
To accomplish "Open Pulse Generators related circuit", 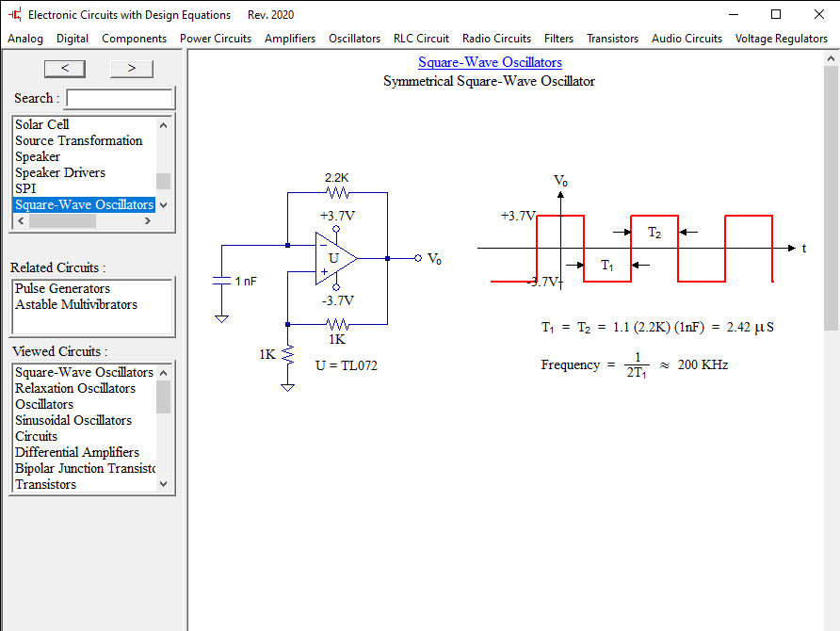I will tap(63, 288).
